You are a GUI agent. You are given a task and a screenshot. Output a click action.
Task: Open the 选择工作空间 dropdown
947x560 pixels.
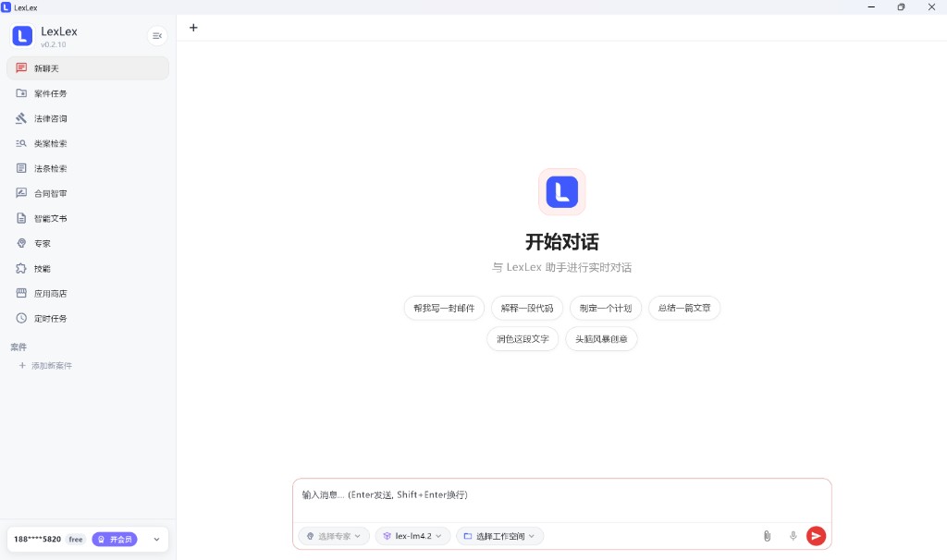tap(500, 536)
